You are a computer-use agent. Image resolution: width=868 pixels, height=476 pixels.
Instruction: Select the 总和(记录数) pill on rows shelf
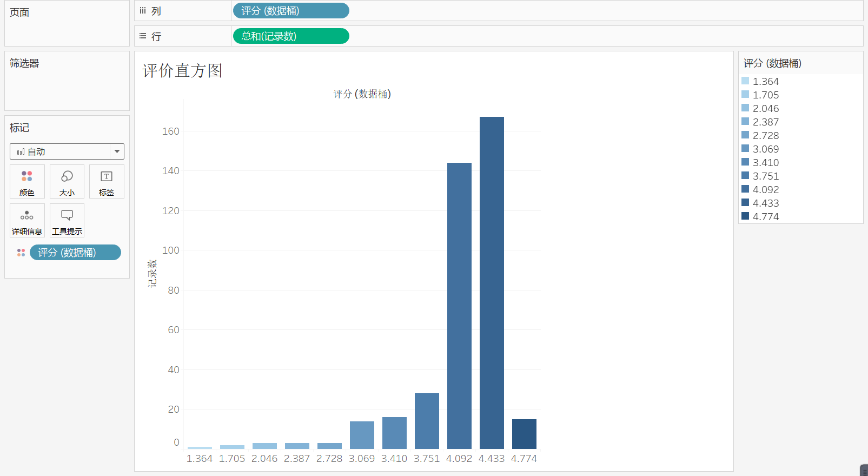(x=291, y=36)
